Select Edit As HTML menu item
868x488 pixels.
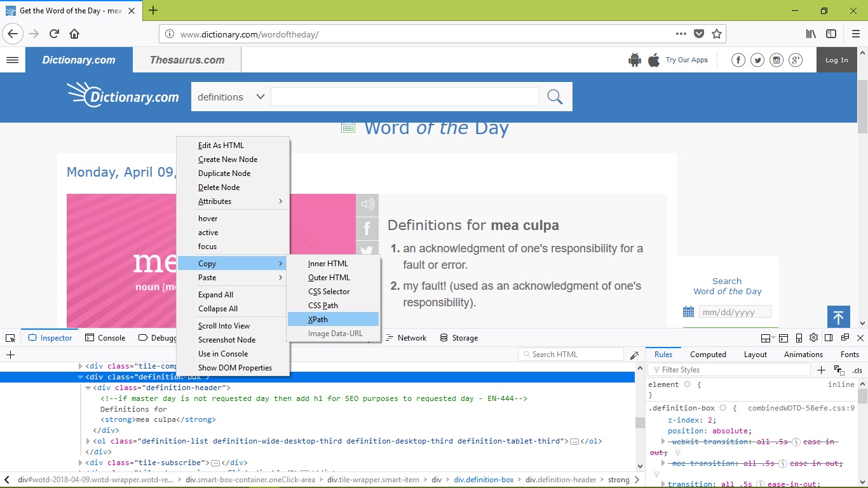coord(233,146)
